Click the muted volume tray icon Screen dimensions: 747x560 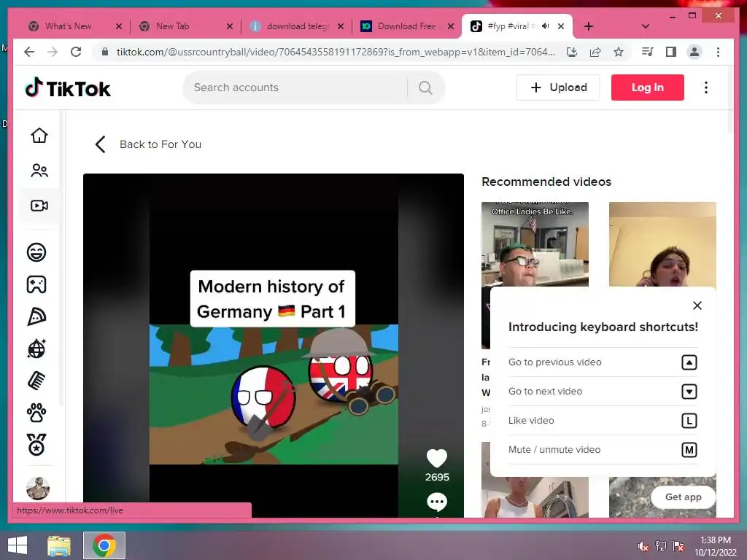tap(643, 546)
